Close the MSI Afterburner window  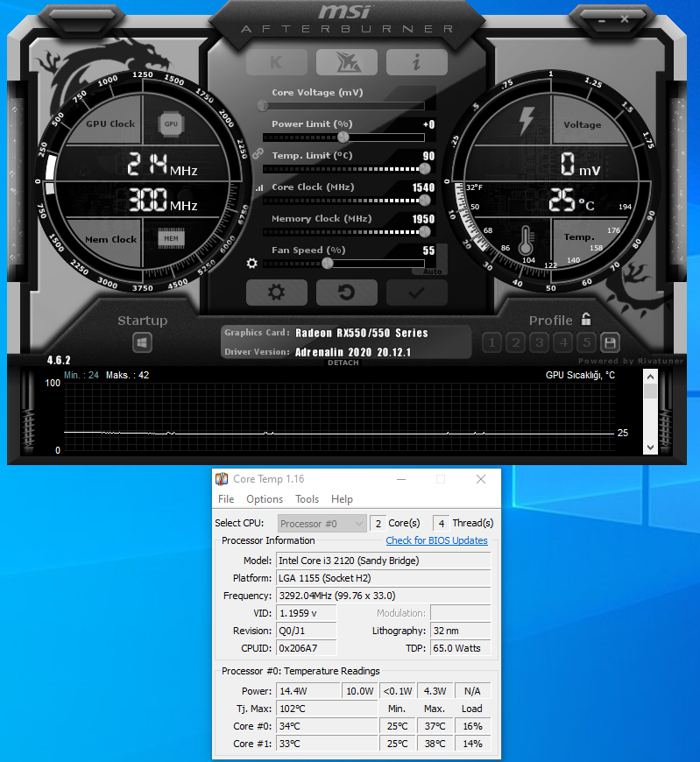[x=625, y=19]
